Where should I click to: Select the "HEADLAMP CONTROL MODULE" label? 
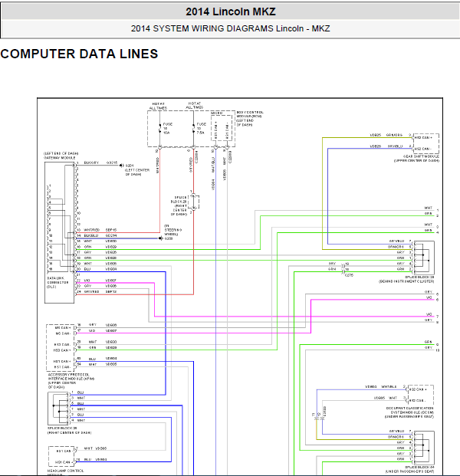tap(66, 472)
